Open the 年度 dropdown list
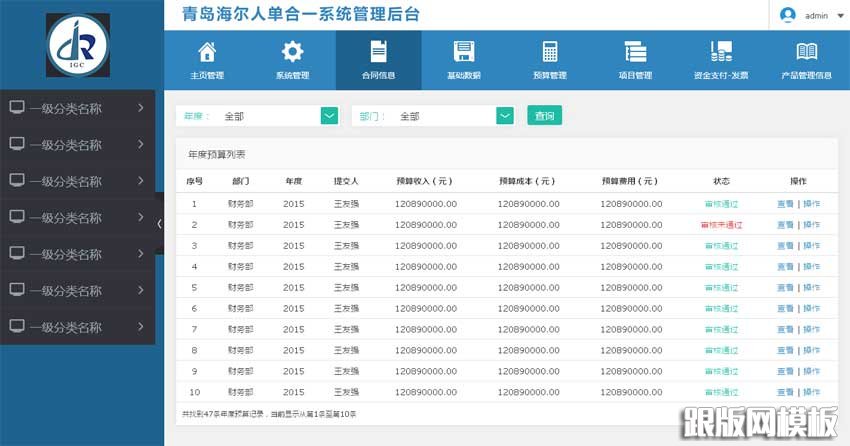The height and width of the screenshot is (446, 850). coord(330,116)
